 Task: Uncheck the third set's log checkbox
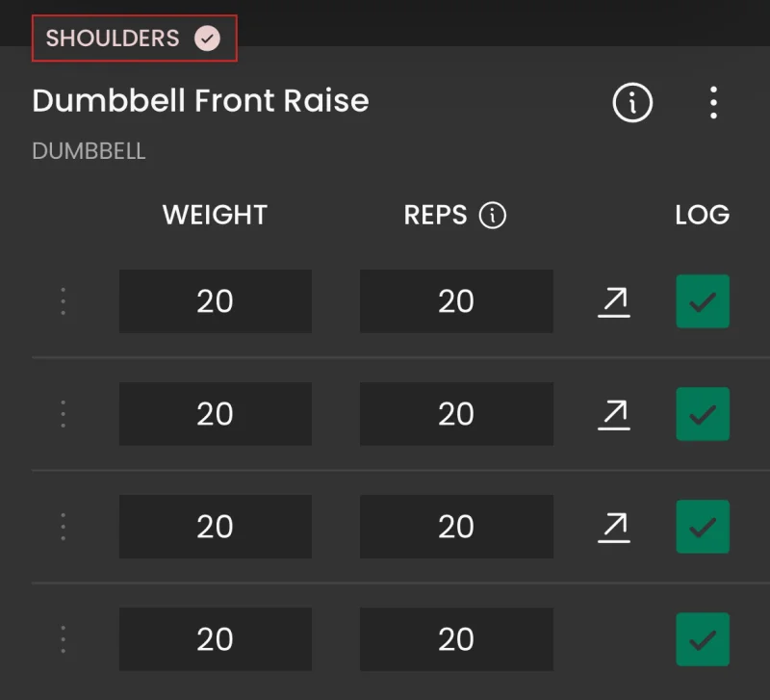(x=703, y=527)
